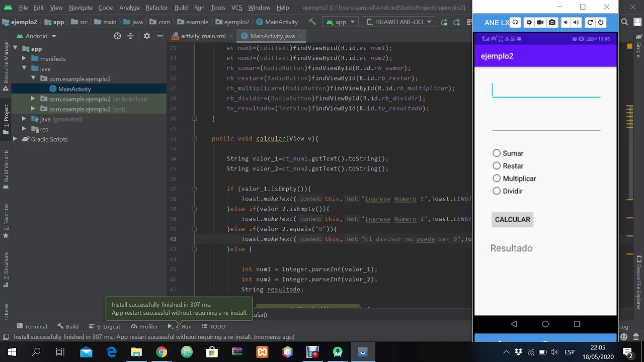Click the Make Project hammer icon
This screenshot has width=644, height=362.
point(312,22)
